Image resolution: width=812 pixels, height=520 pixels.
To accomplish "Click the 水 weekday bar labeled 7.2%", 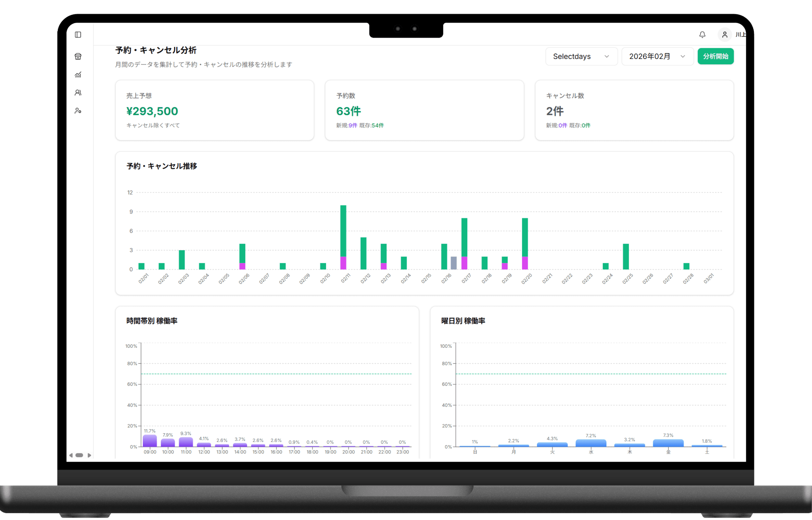I will pyautogui.click(x=591, y=443).
